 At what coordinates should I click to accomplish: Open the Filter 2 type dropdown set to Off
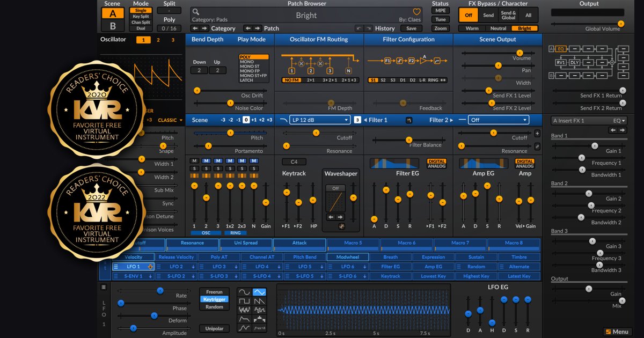(498, 120)
